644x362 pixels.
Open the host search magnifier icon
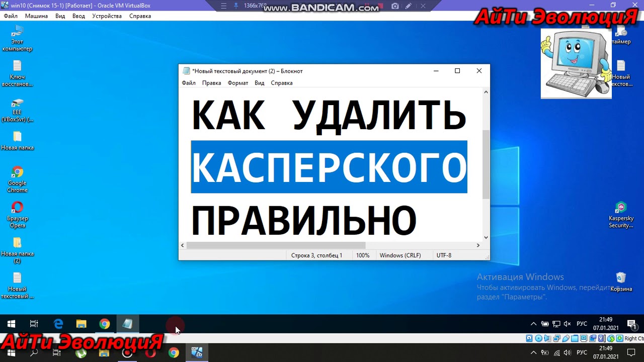(34, 353)
